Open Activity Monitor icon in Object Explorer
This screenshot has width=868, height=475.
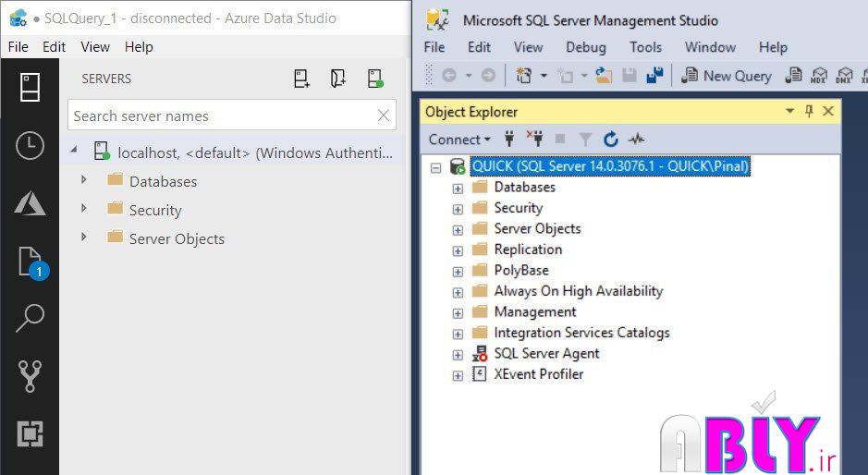[x=637, y=139]
